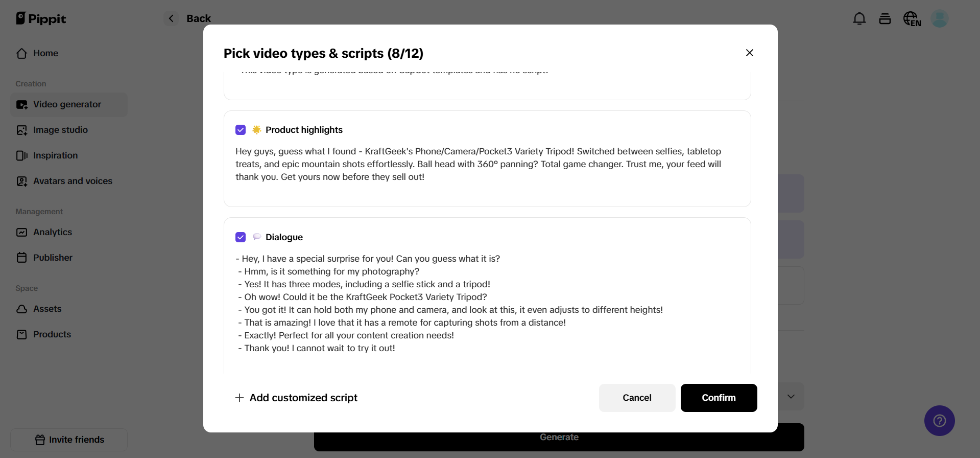Confirm the selected video scripts

click(719, 398)
